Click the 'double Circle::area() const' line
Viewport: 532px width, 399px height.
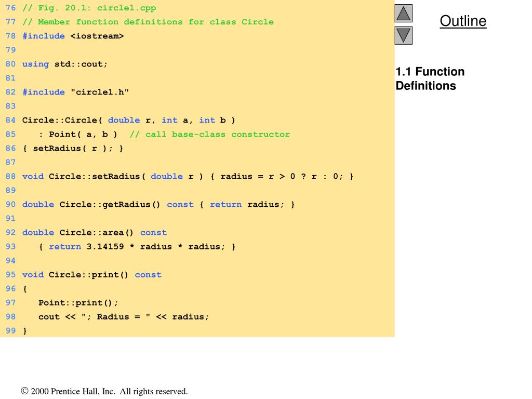pyautogui.click(x=95, y=233)
